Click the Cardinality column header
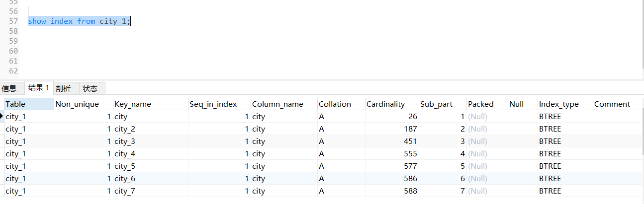The image size is (644, 204). [x=391, y=104]
